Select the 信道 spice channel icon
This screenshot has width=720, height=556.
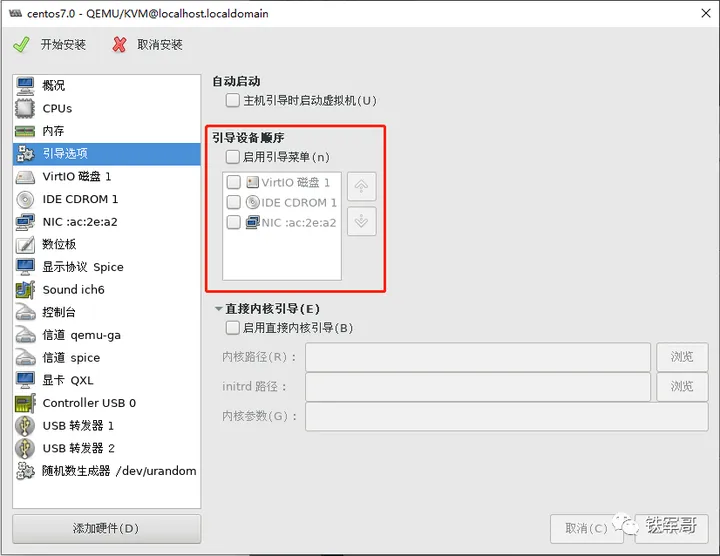25,358
